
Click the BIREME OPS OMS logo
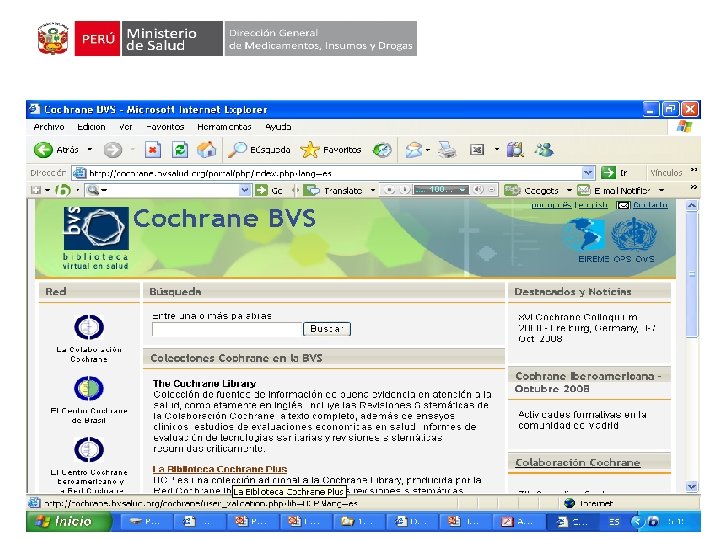coord(611,240)
